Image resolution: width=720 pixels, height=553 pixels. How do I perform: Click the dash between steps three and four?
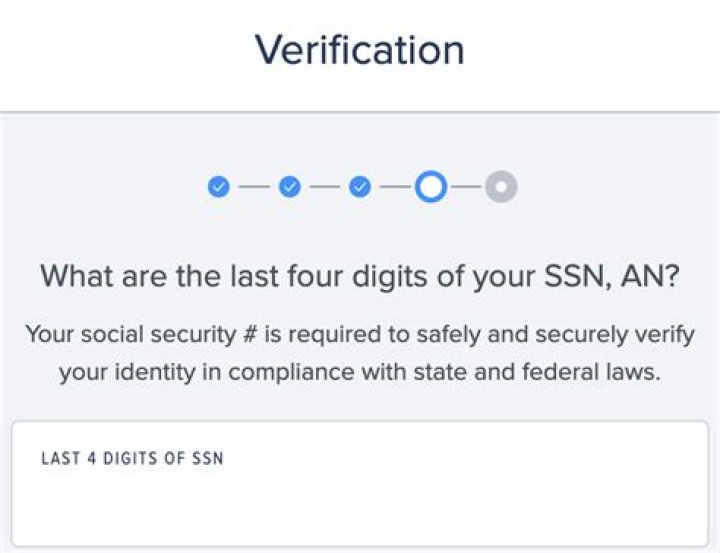(x=395, y=186)
